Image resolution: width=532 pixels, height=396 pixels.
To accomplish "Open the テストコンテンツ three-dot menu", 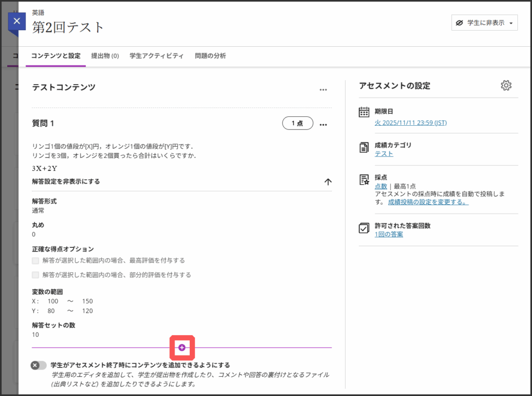I will (323, 90).
